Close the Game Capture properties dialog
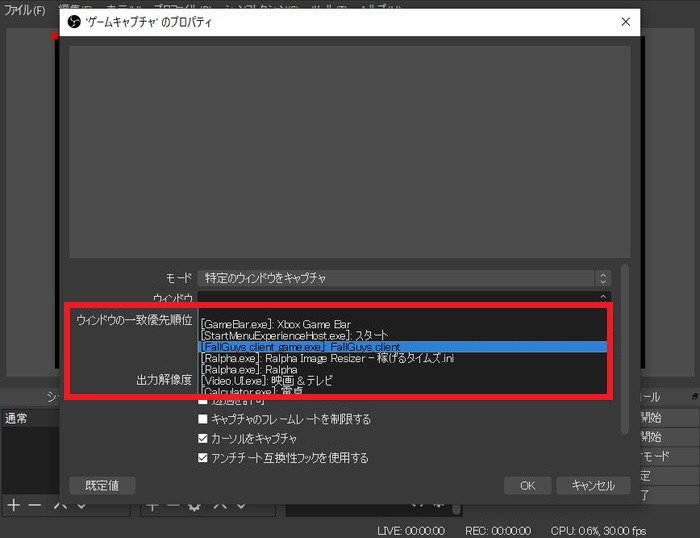700x538 pixels. (x=625, y=21)
